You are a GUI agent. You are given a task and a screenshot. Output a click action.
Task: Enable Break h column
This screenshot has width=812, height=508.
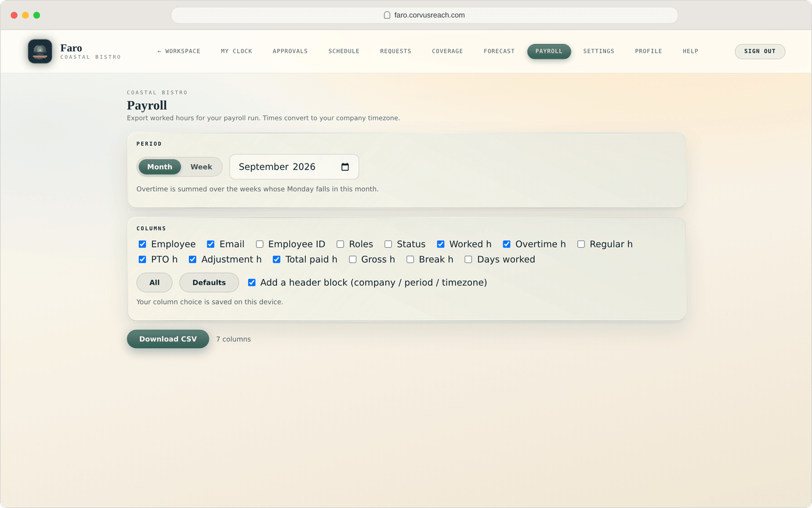[x=410, y=260]
